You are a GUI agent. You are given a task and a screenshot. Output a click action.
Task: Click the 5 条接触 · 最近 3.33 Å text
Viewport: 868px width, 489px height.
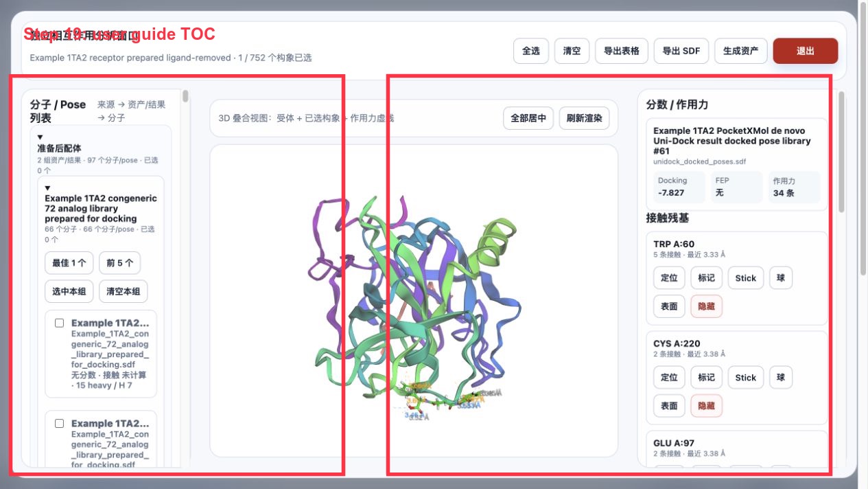pos(689,255)
